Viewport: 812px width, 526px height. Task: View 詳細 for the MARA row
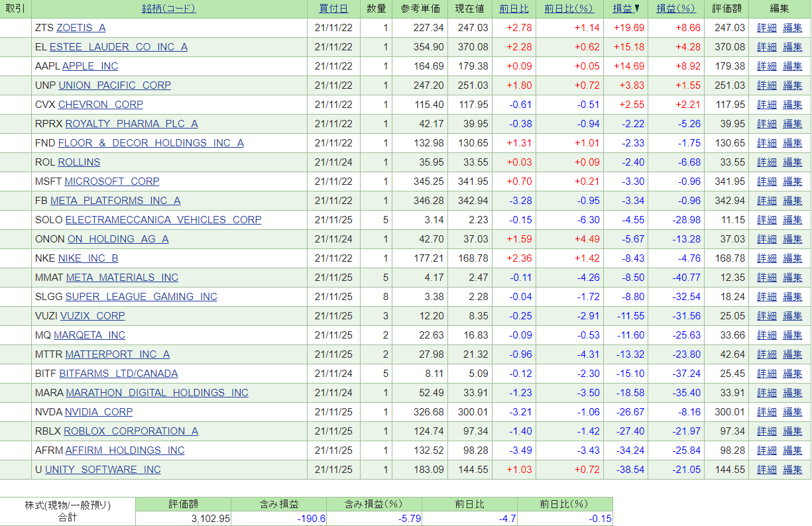[767, 393]
